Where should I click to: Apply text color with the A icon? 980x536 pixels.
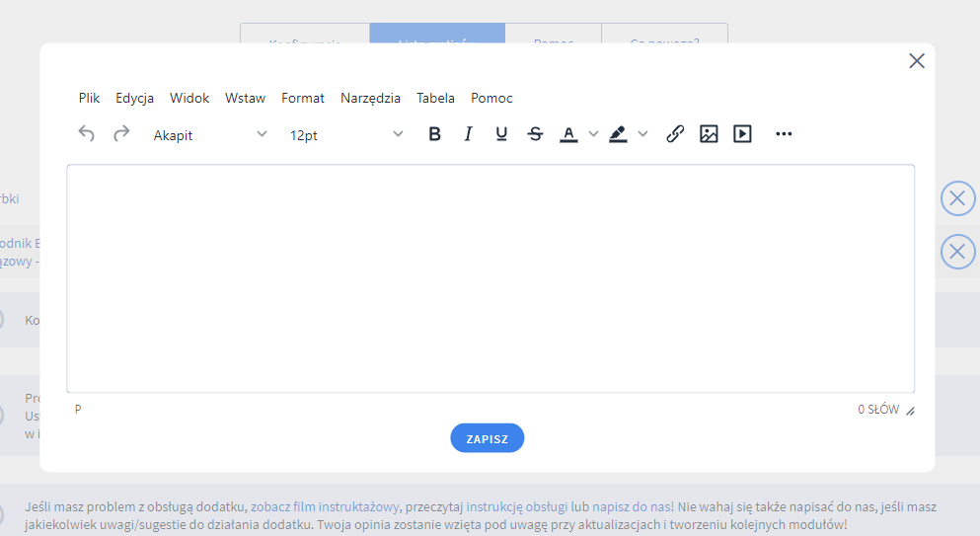coord(568,134)
